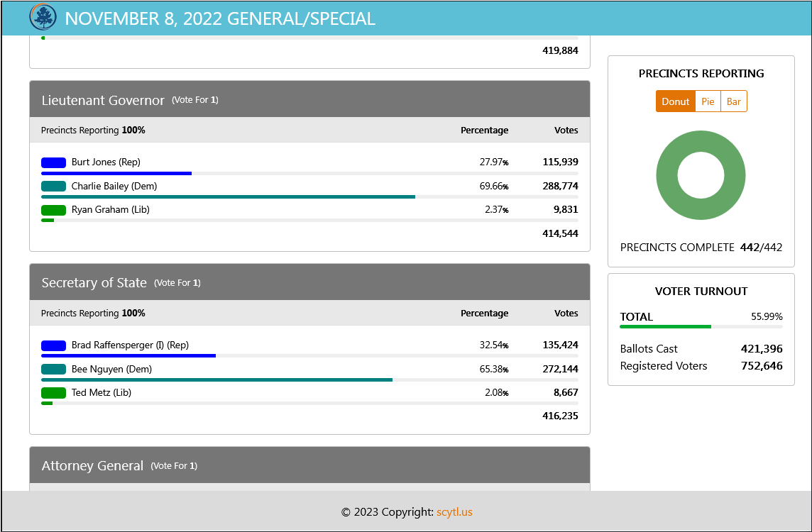Viewport: 812px width, 532px height.
Task: Click Charlie Bailey percentage 69.66%
Action: tap(494, 186)
